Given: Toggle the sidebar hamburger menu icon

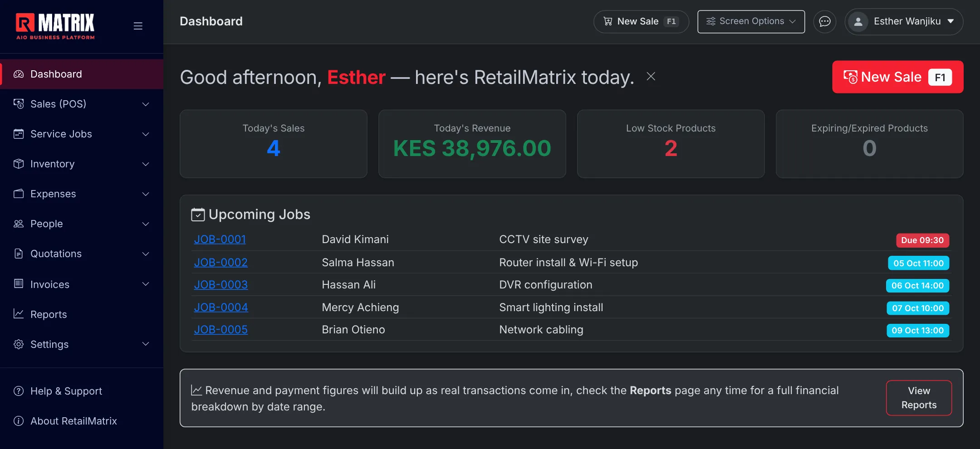Looking at the screenshot, I should (x=138, y=26).
